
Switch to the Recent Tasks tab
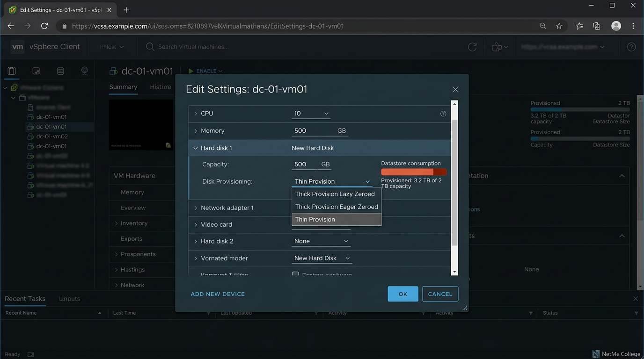point(25,299)
